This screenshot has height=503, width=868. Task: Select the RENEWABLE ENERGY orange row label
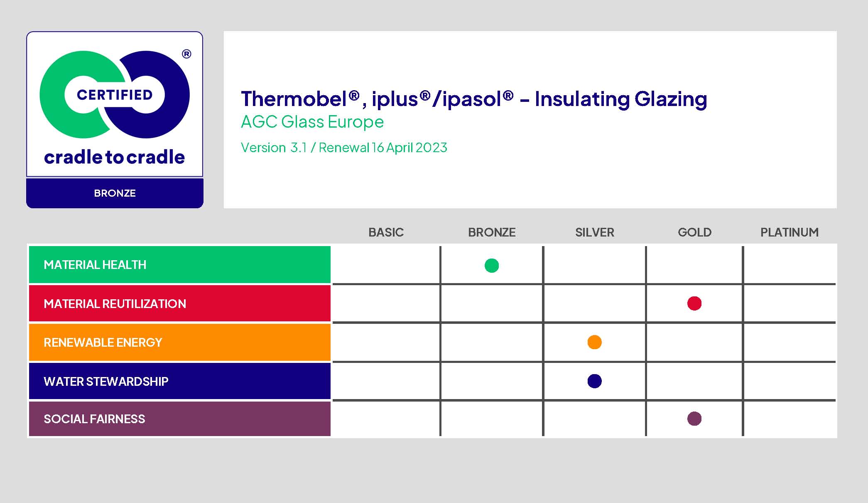pyautogui.click(x=103, y=343)
